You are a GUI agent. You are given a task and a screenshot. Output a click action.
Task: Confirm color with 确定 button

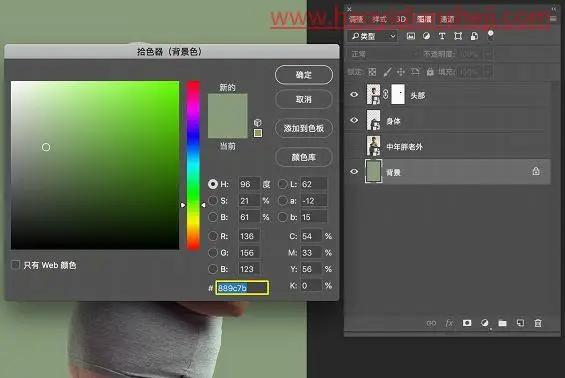(x=304, y=75)
